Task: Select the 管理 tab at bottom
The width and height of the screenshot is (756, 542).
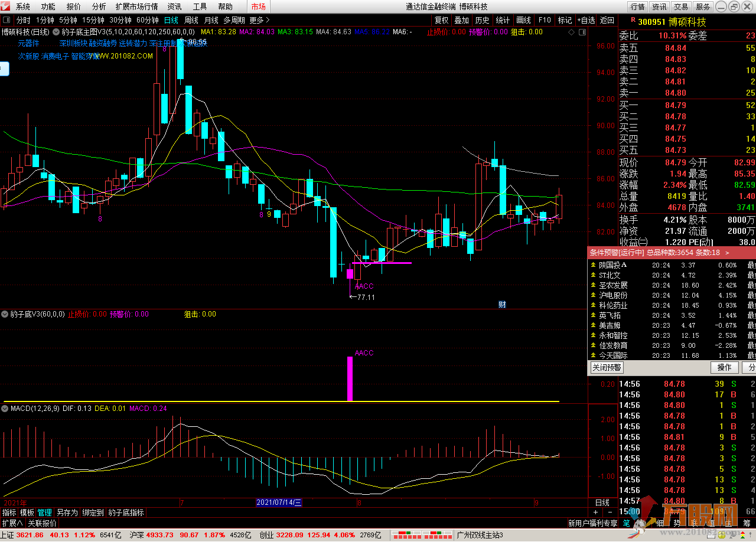Action: click(x=45, y=512)
